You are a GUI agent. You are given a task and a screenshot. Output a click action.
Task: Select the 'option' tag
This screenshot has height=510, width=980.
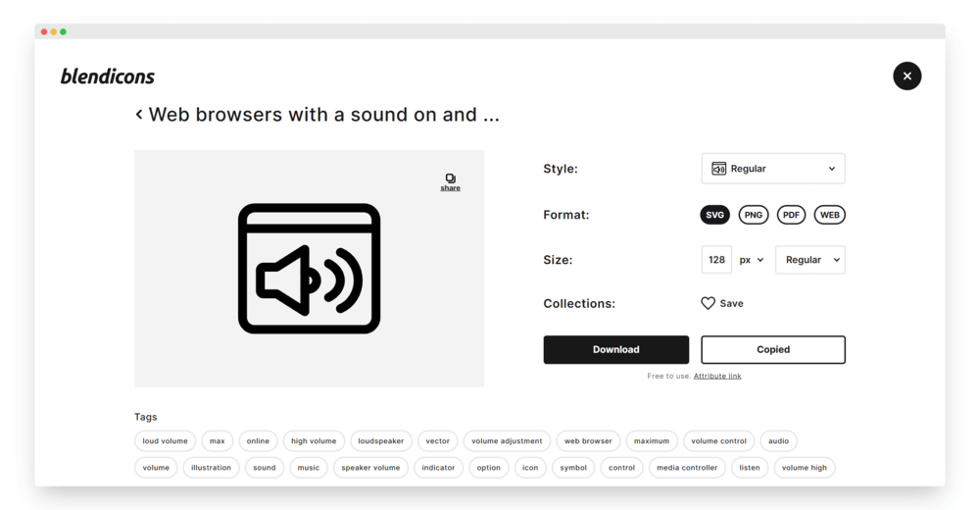[x=489, y=468]
